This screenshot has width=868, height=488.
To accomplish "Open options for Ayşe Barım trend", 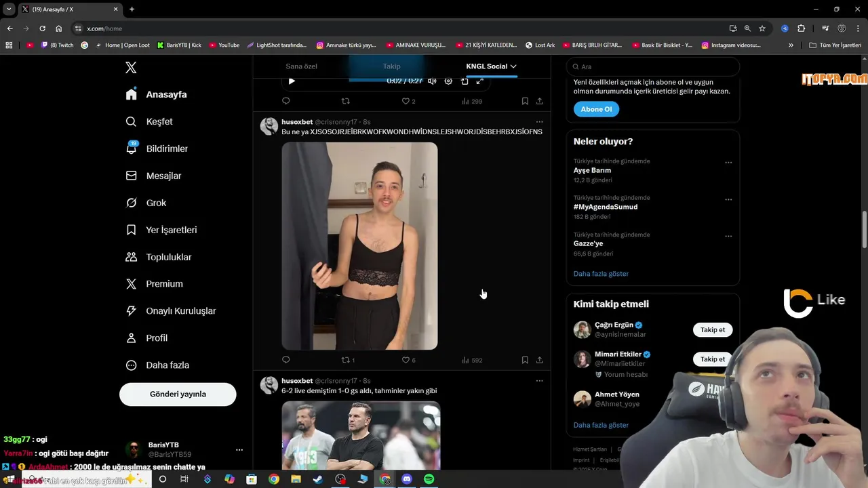I will click(728, 163).
